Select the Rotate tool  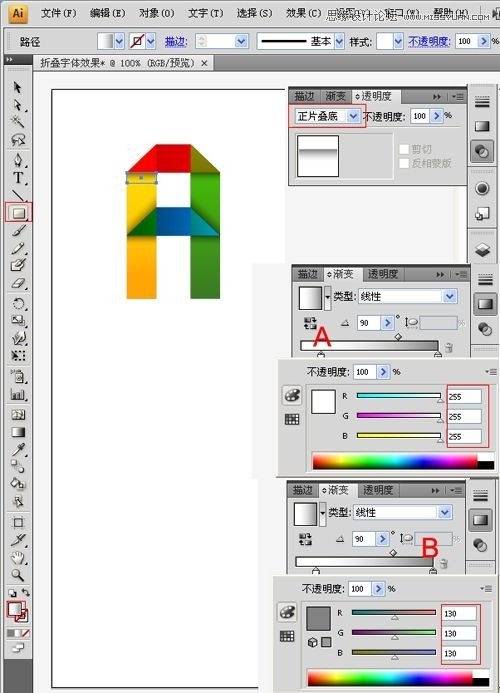(18, 303)
